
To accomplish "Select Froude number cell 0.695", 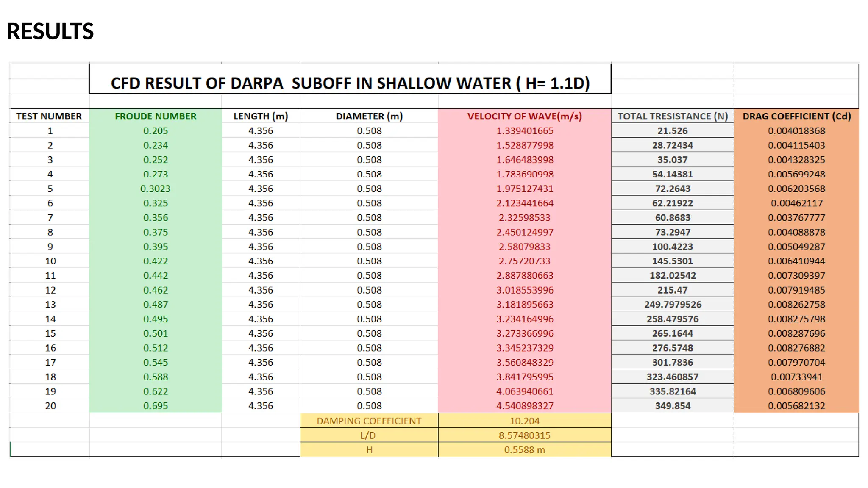I will 156,406.
